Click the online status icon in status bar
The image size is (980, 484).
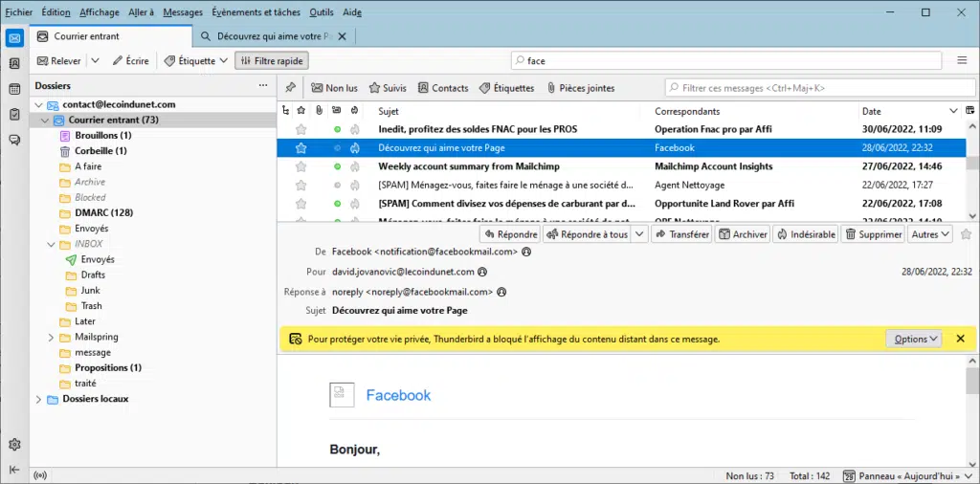[40, 476]
